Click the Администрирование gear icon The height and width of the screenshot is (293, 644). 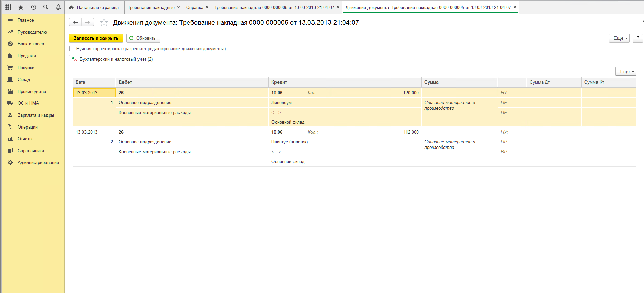(x=10, y=162)
